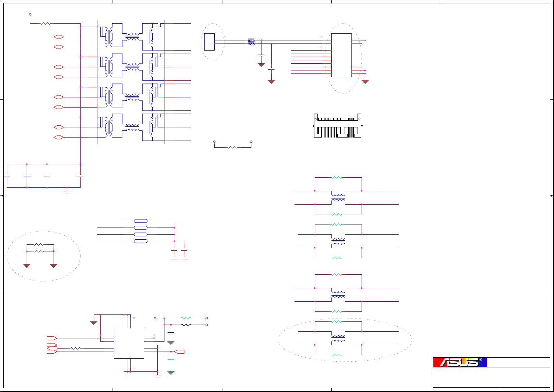Image resolution: width=554 pixels, height=392 pixels.
Task: Click the red terminal circle at the sheet's corner
Action: (30, 14)
